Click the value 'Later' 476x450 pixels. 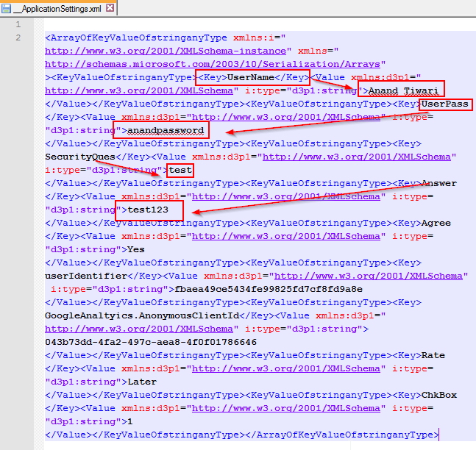point(142,382)
